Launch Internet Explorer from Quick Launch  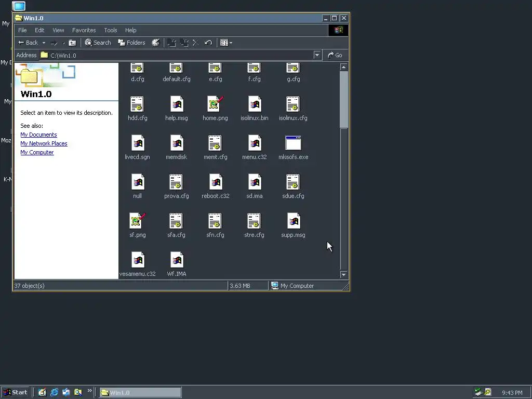54,393
